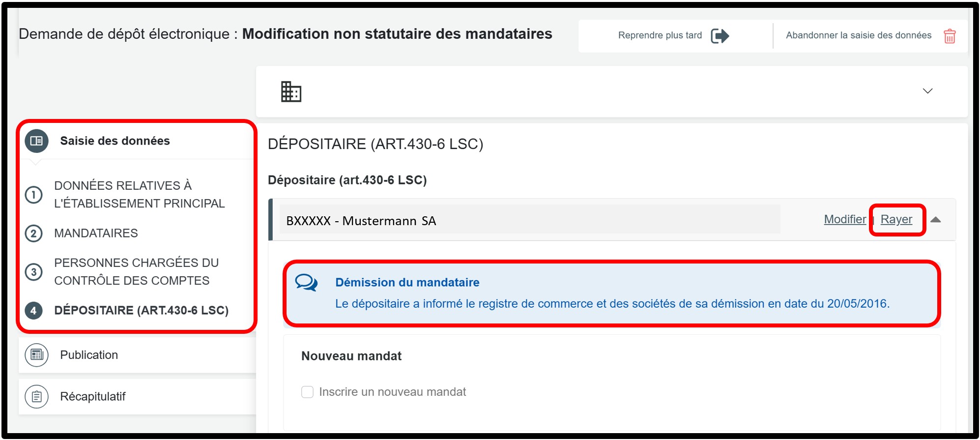The width and height of the screenshot is (980, 440).
Task: Click the step 4 filled circle icon
Action: (x=34, y=311)
